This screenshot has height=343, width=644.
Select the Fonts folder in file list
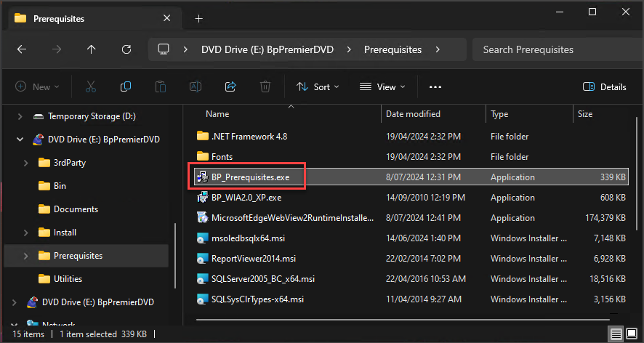coord(222,156)
